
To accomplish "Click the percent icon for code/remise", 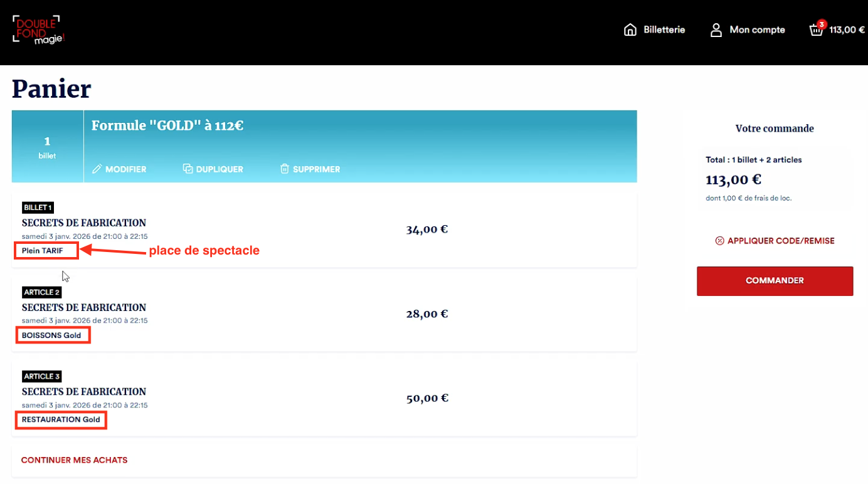I will point(719,241).
